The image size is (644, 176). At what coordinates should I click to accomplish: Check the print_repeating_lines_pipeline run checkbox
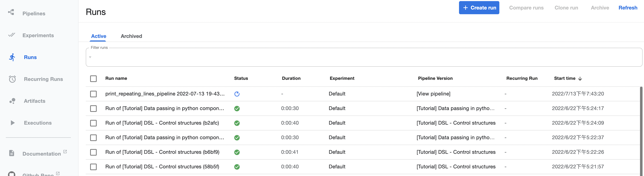click(x=93, y=94)
